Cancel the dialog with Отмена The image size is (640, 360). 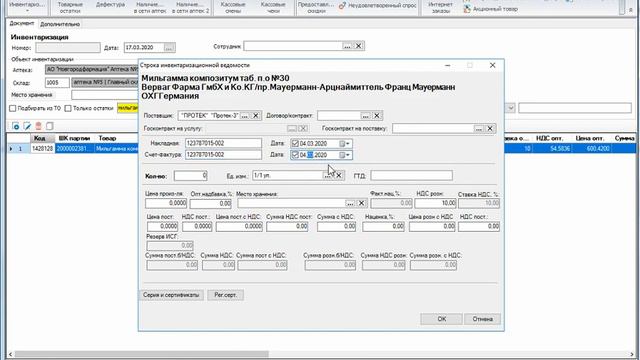(482, 319)
